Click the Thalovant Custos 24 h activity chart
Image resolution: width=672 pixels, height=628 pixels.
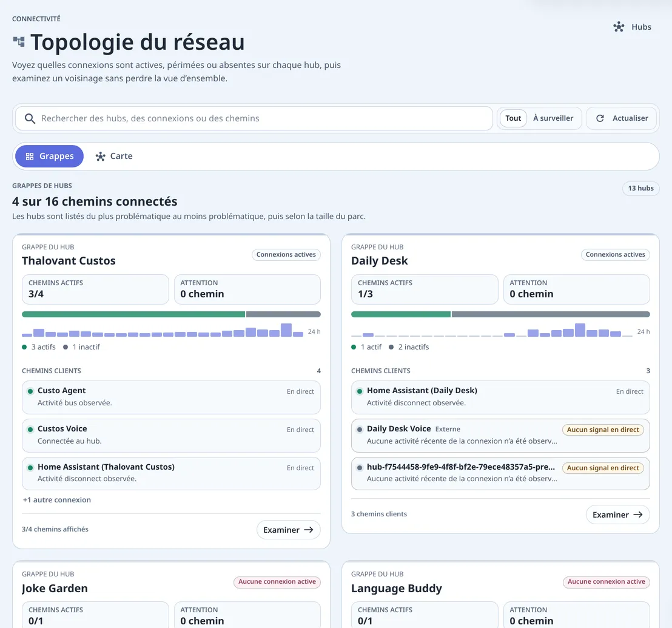[163, 330]
